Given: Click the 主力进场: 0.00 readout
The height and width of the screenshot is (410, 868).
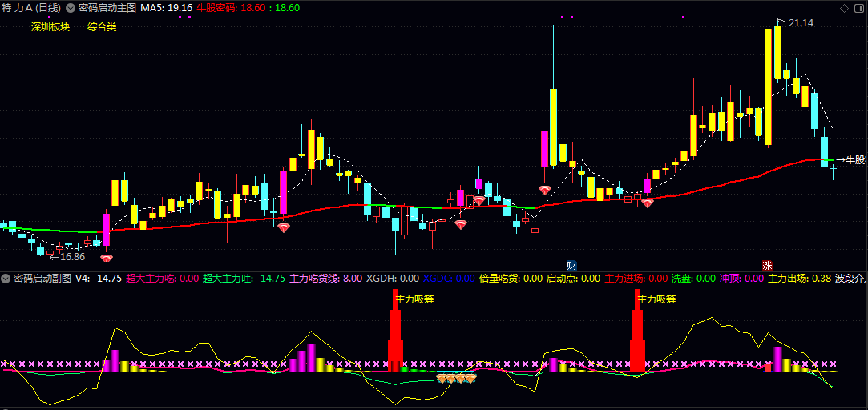Looking at the screenshot, I should click(x=636, y=279).
